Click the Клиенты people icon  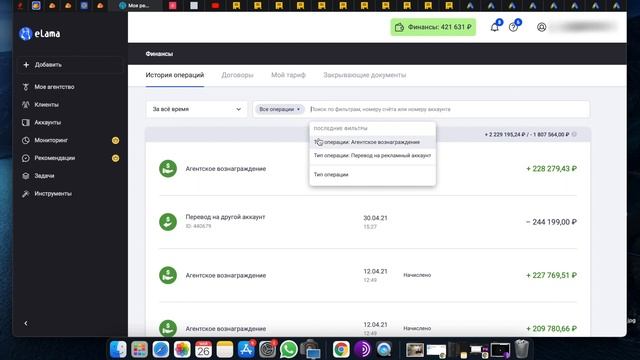click(x=26, y=105)
